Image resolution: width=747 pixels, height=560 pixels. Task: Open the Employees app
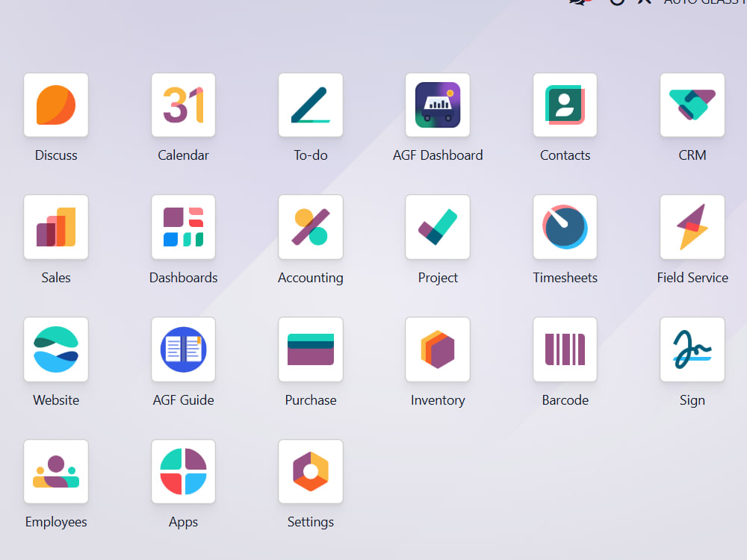(56, 471)
